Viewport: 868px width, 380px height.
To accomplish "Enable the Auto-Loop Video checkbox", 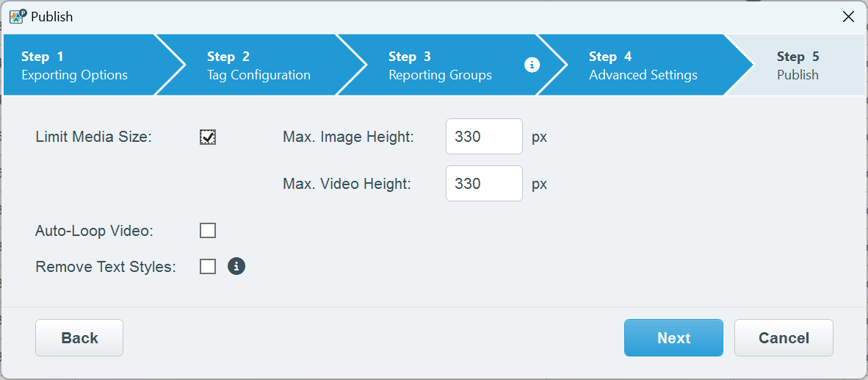I will coord(208,231).
